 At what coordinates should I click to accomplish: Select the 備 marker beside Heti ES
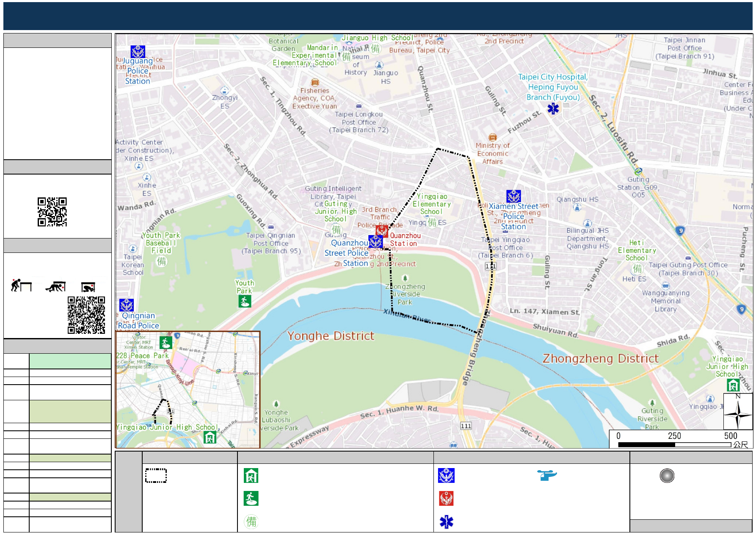tap(637, 269)
